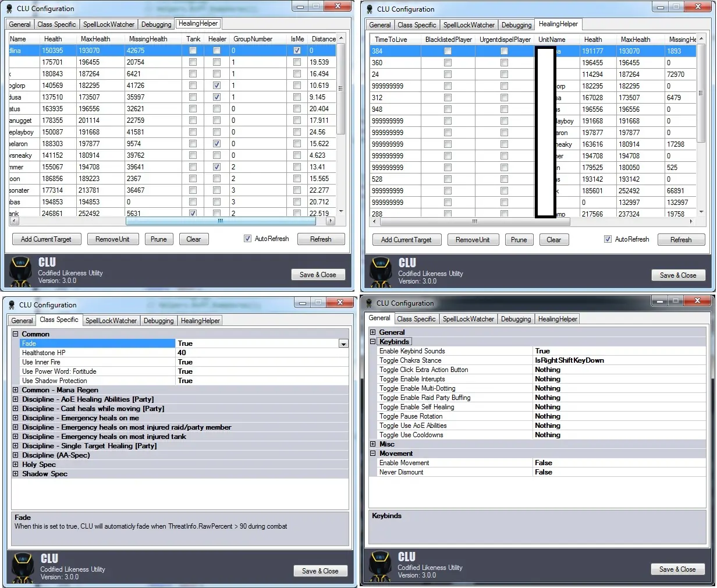Tick BlacklistedPlayer checkbox for TimeToLive 360 row
This screenshot has height=588, width=717.
tap(448, 63)
